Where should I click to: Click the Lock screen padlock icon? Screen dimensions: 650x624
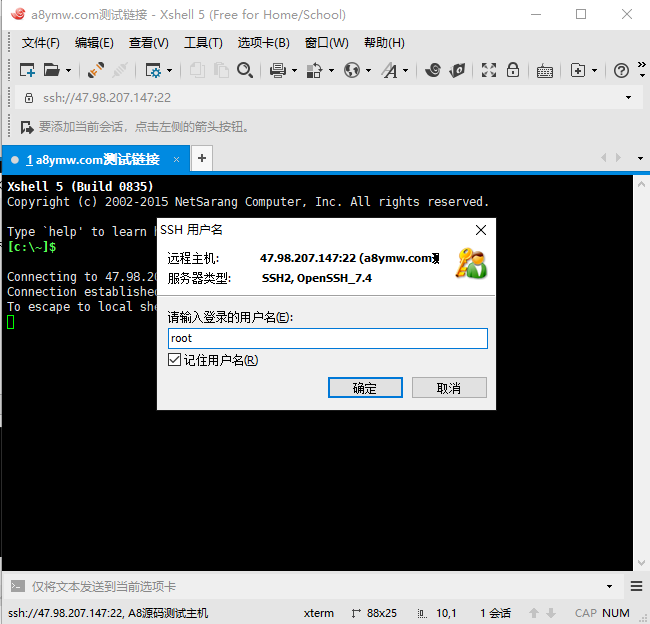(x=513, y=70)
